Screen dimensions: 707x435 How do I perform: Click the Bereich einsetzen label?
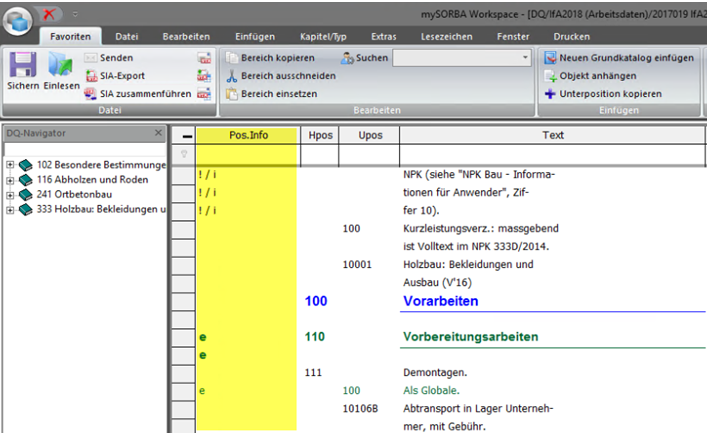[279, 94]
